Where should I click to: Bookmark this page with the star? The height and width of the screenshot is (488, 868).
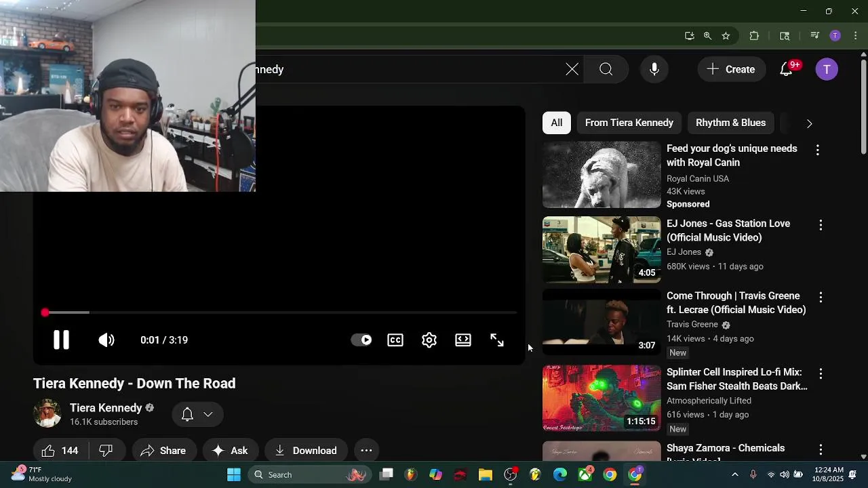pos(726,36)
